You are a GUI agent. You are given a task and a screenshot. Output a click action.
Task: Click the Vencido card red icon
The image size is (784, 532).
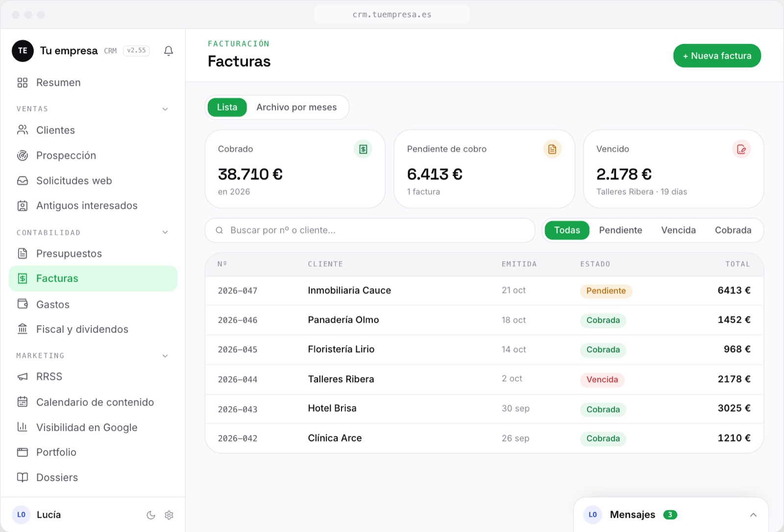(741, 149)
